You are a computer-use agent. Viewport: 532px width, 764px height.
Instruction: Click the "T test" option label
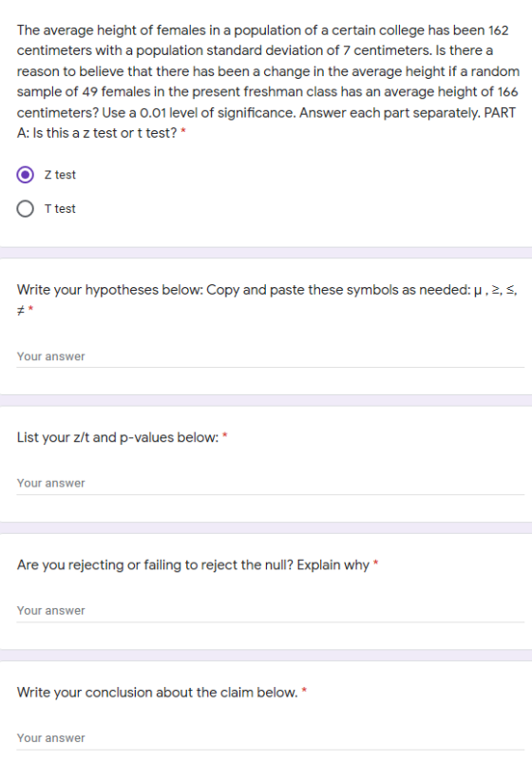(60, 208)
